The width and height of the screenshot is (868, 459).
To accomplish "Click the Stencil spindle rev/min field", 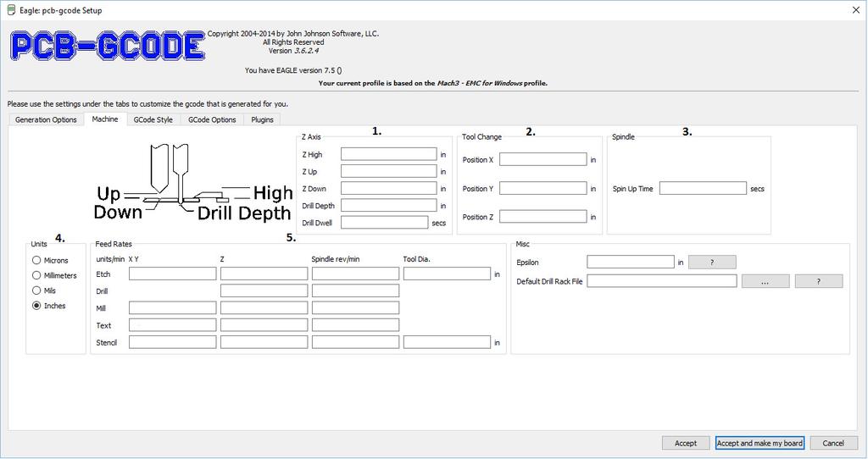I will point(355,342).
